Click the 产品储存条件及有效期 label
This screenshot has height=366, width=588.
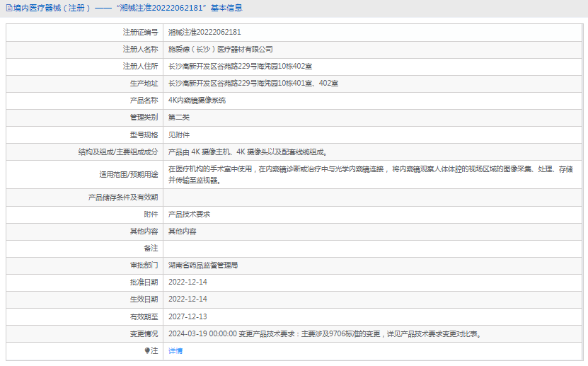click(123, 198)
